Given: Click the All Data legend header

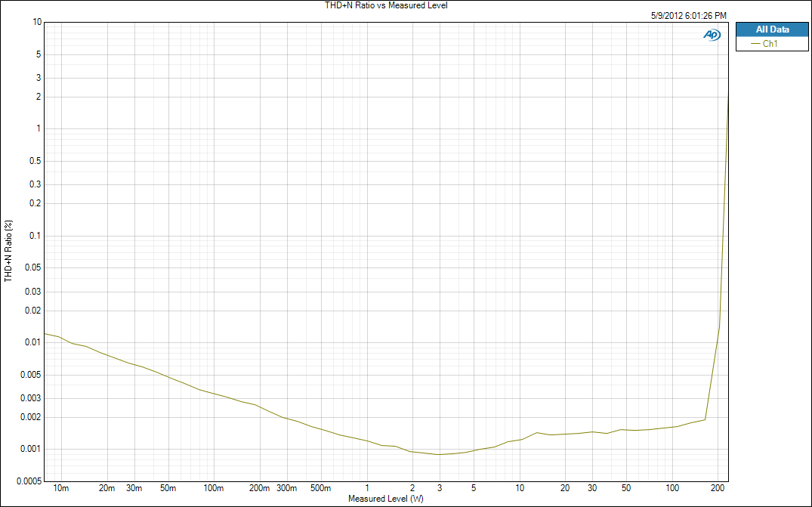Looking at the screenshot, I should [772, 29].
